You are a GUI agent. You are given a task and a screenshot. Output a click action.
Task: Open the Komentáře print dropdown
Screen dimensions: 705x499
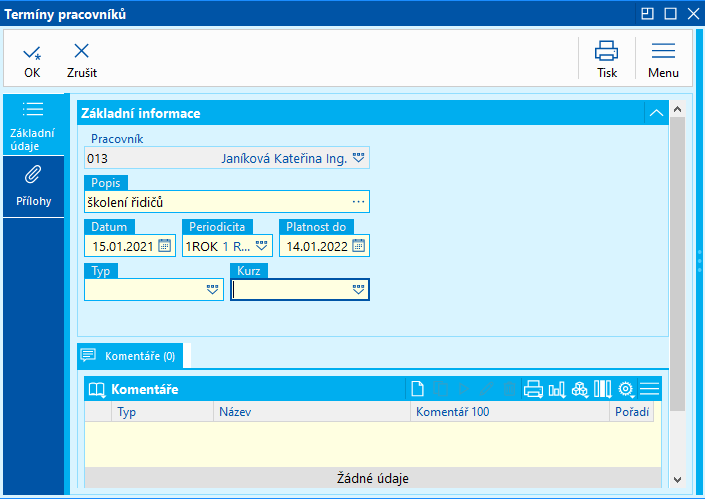coord(533,389)
